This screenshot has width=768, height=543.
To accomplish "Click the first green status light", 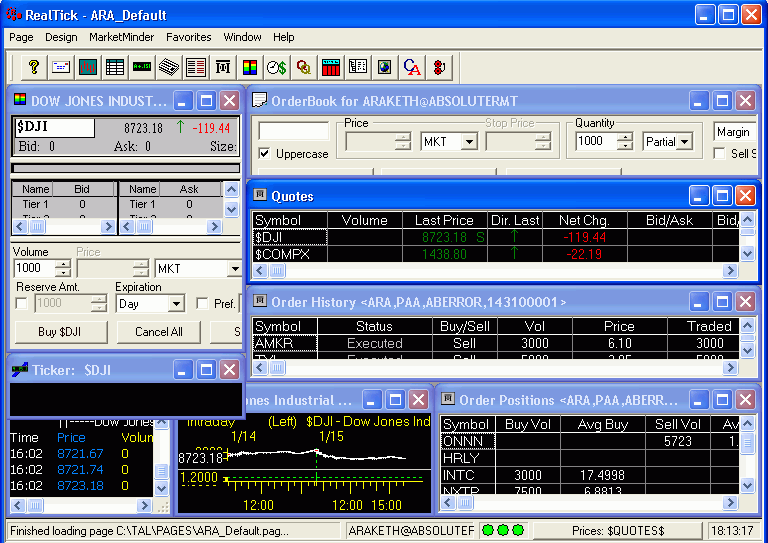I will pos(487,530).
